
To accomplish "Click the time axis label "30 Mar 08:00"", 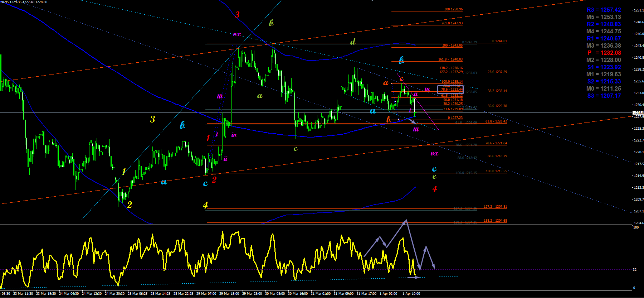I will pyautogui.click(x=275, y=294).
